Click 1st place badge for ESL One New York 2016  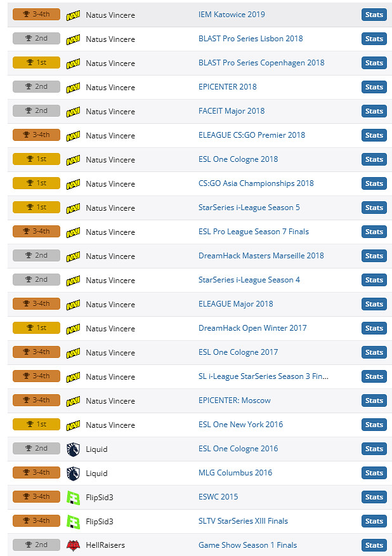click(x=36, y=425)
